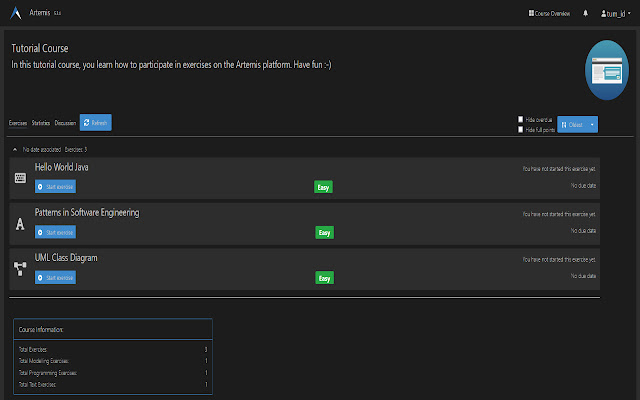
Task: Open the Hello World Java exercise title
Action: coord(62,168)
